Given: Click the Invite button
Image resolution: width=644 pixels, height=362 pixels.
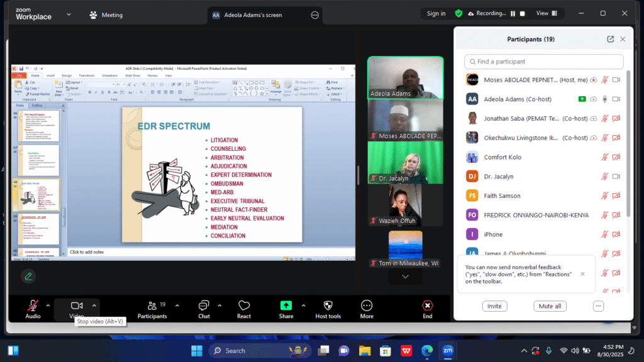Looking at the screenshot, I should pos(494,306).
